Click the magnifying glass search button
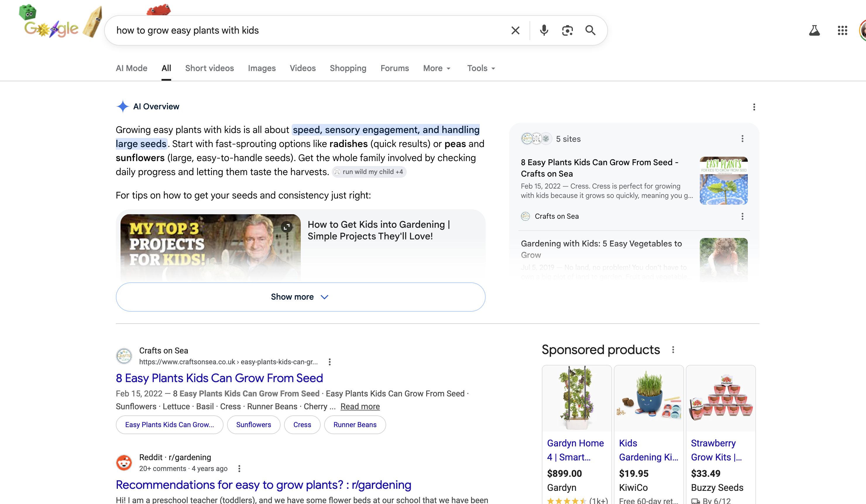The image size is (866, 504). point(590,30)
